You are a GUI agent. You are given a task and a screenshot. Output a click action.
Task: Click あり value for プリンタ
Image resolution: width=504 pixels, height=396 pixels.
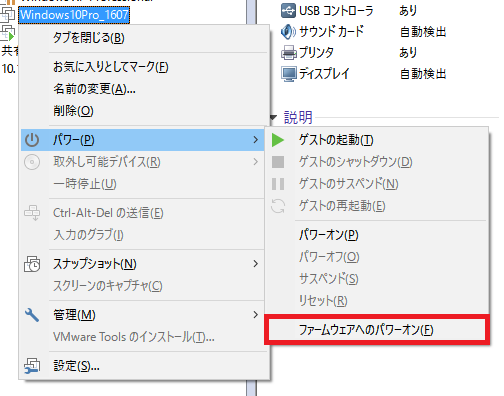tap(408, 53)
